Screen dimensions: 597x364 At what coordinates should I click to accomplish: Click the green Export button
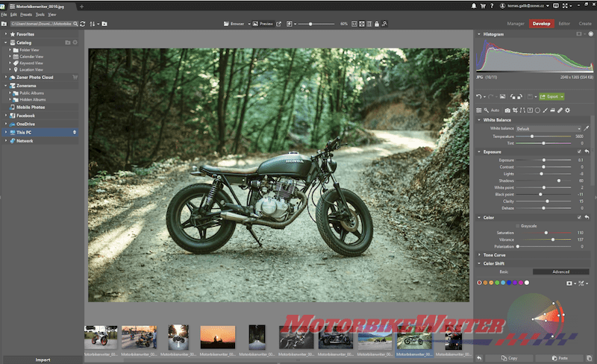coord(553,96)
